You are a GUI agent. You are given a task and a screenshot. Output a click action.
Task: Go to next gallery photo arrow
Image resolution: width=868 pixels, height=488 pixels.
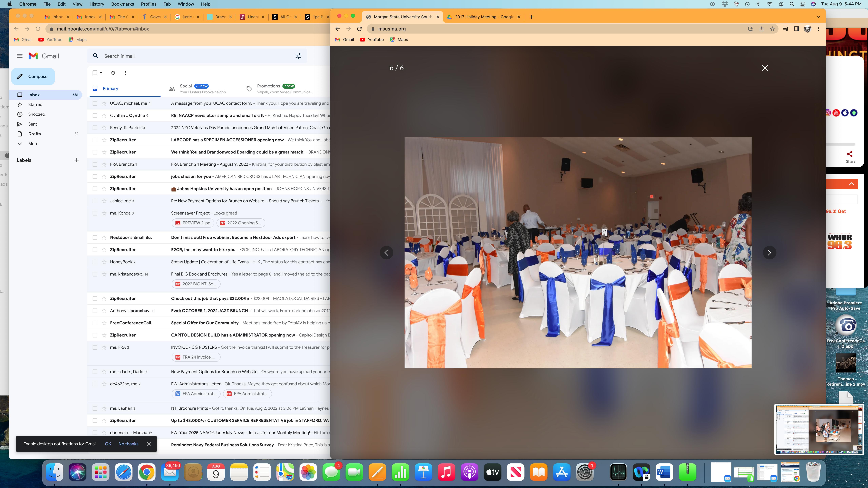click(769, 253)
